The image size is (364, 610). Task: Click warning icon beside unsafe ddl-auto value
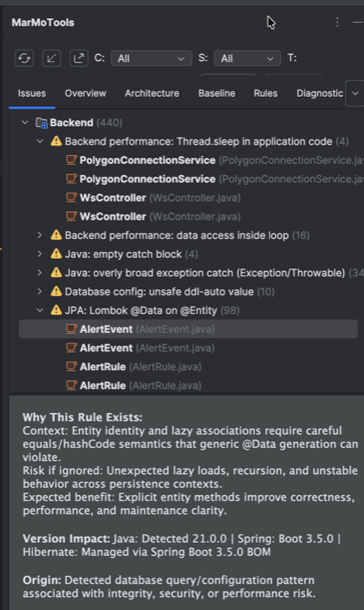[57, 291]
